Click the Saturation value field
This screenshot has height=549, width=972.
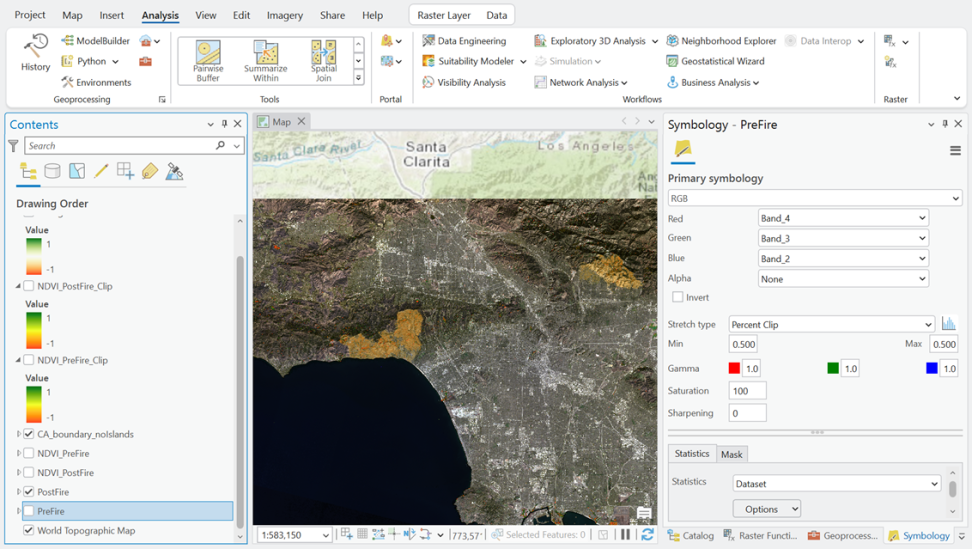tap(747, 391)
